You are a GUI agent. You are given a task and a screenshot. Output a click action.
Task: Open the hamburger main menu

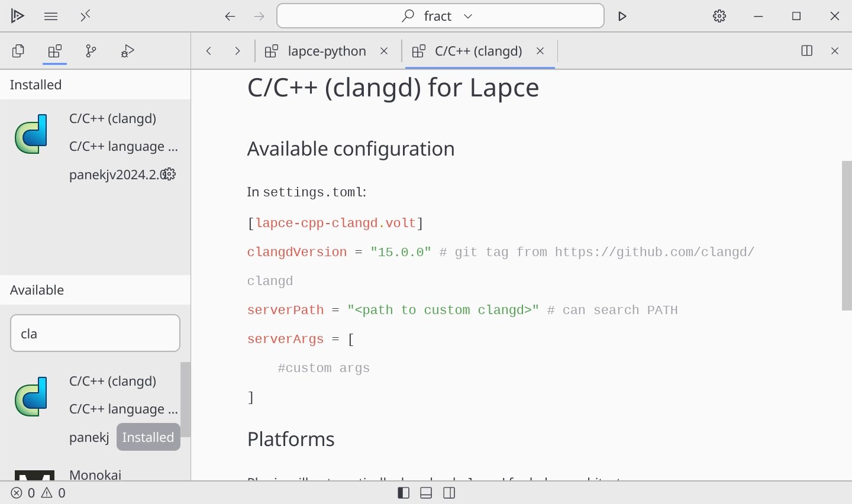[51, 16]
